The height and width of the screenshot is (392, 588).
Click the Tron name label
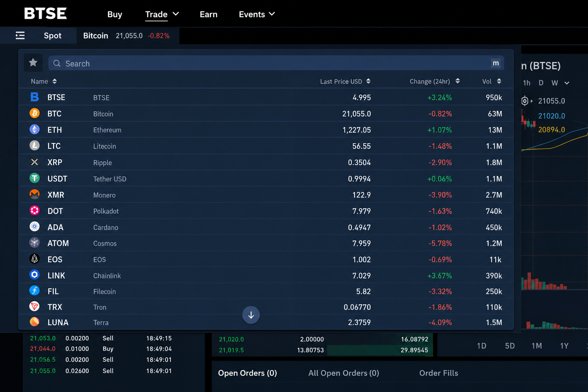click(x=100, y=307)
